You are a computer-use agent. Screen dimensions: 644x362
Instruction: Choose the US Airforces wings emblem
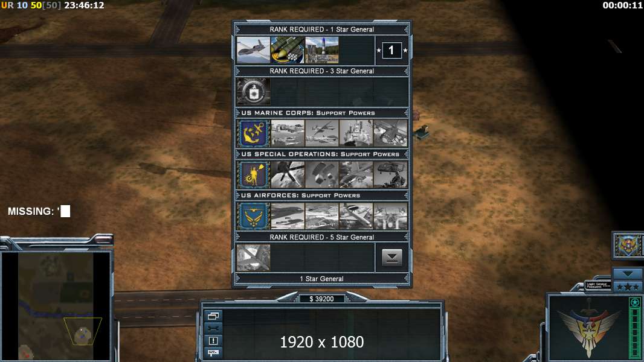click(253, 216)
